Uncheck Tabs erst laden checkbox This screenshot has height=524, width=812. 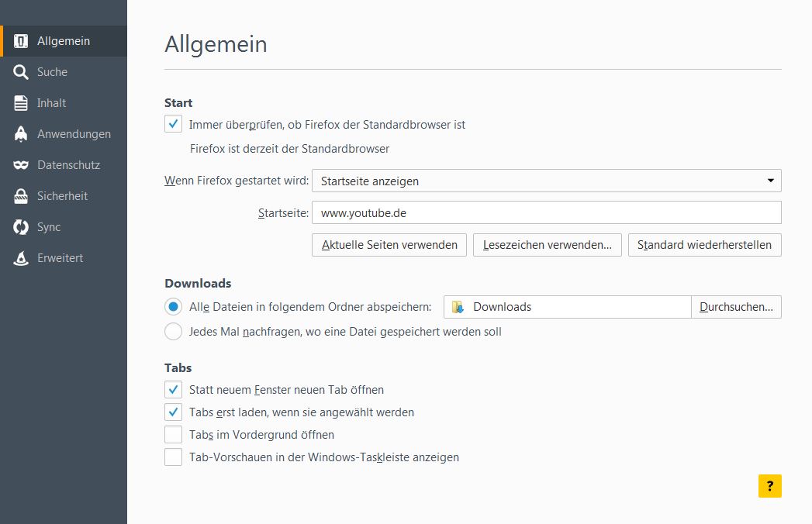point(174,412)
